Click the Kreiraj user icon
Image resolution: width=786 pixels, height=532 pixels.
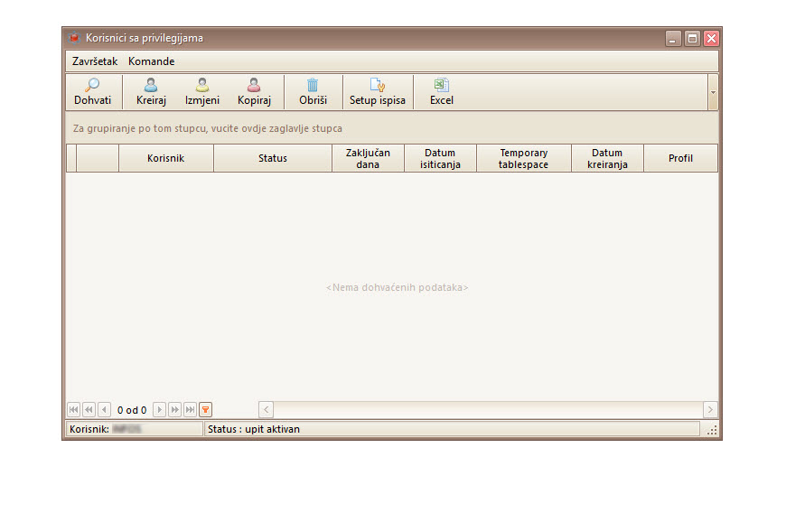151,85
